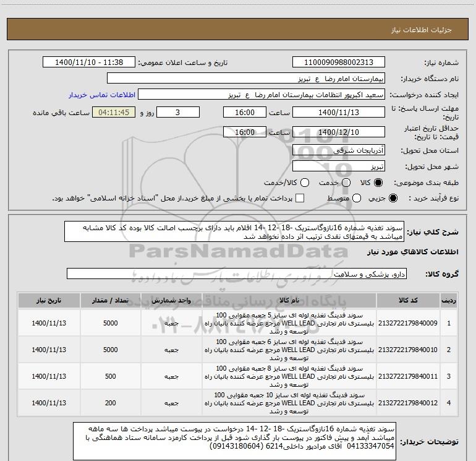Image resolution: width=476 pixels, height=461 pixels.
Task: Click the need number field 1100090988002313
Action: pos(339,62)
